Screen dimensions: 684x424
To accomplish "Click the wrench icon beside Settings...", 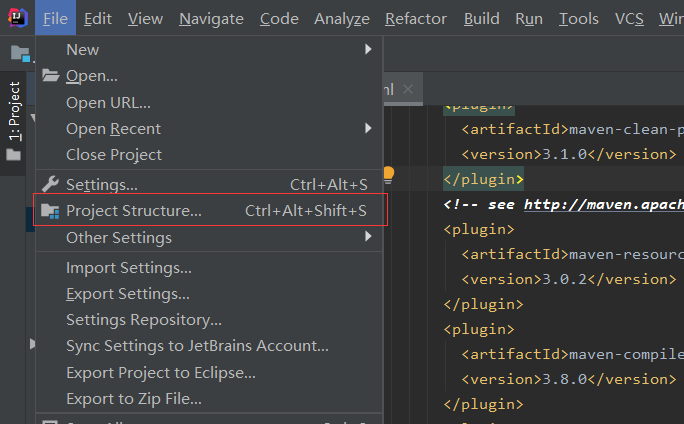I will pos(50,184).
